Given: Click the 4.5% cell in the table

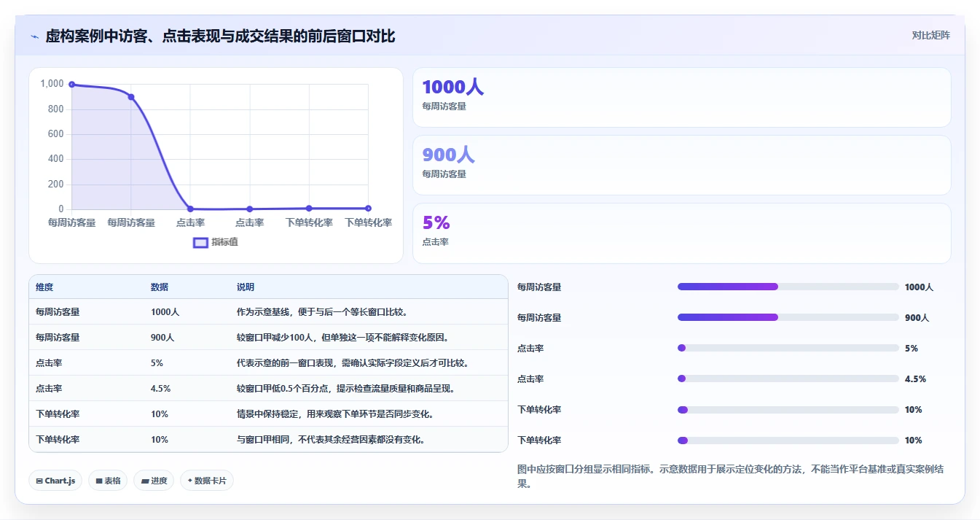Looking at the screenshot, I should tap(160, 389).
